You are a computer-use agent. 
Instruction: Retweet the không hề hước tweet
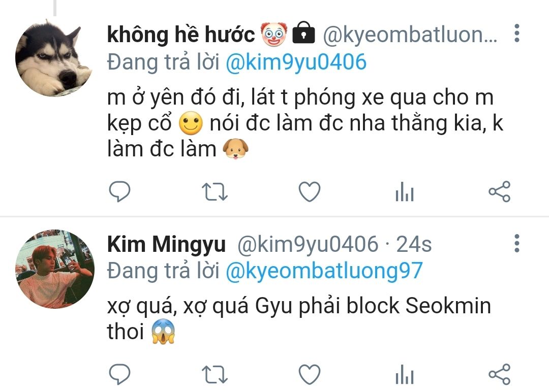pyautogui.click(x=215, y=191)
